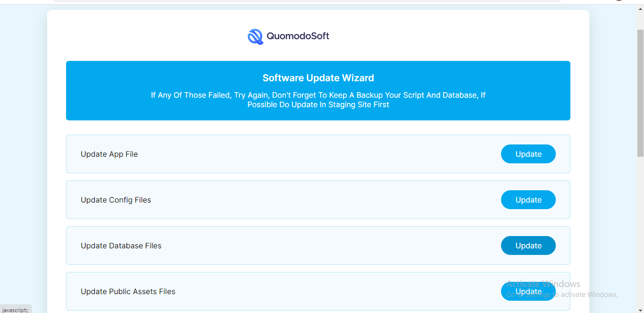The width and height of the screenshot is (644, 313).
Task: Click the backup warning text in the banner
Action: pyautogui.click(x=318, y=100)
